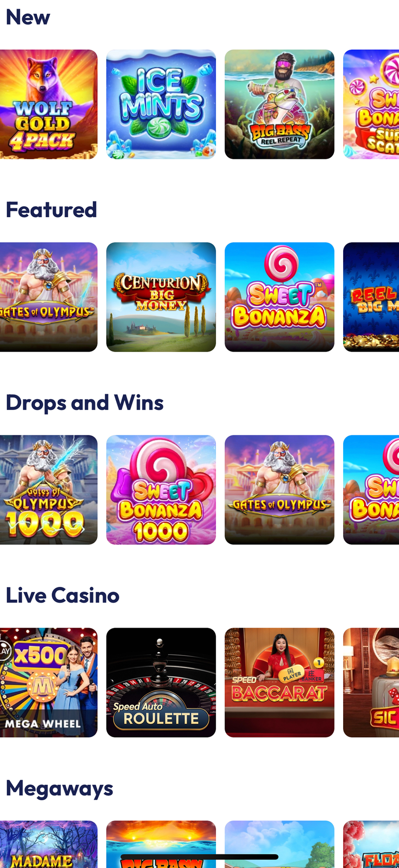Select the Reel Big Money featured tile
This screenshot has width=399, height=868.
pyautogui.click(x=371, y=297)
